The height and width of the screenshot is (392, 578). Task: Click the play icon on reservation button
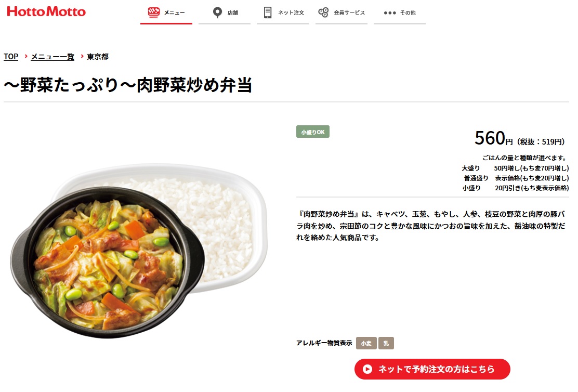367,369
